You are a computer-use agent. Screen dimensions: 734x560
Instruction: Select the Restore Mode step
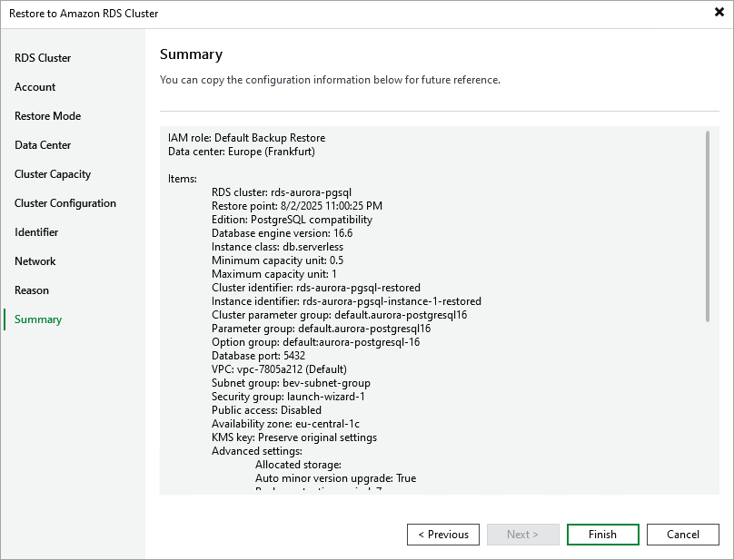pos(47,116)
